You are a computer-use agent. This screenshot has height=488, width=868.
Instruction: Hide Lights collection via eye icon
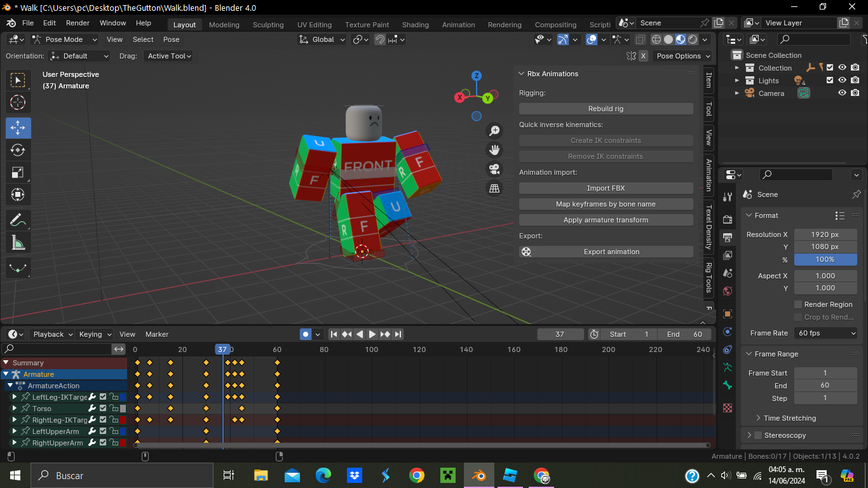pos(842,80)
